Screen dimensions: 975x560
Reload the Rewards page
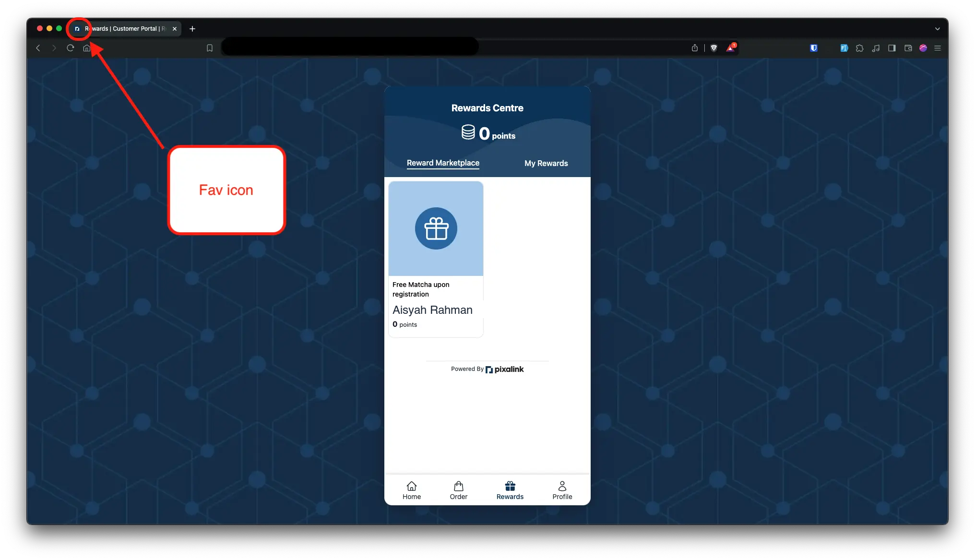pos(71,48)
